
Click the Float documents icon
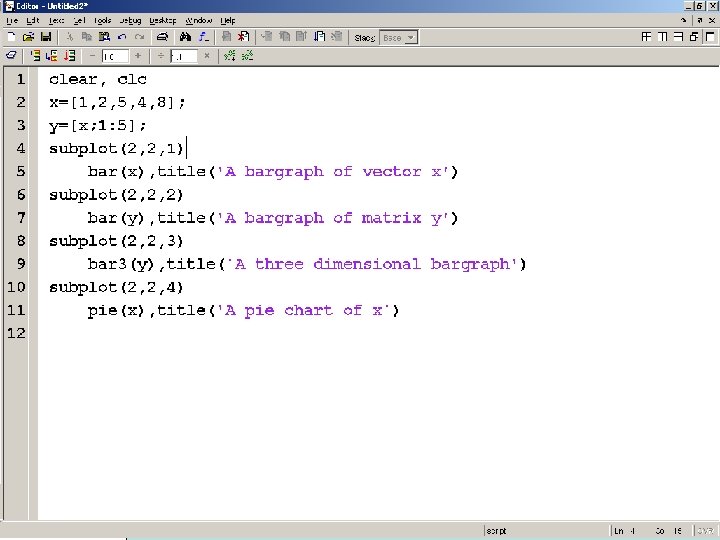694,37
